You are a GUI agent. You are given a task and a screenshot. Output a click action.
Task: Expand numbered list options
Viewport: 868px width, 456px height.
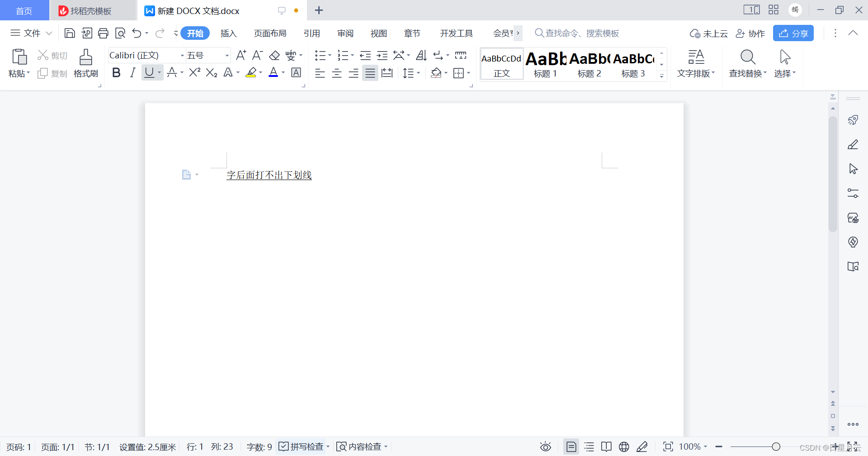click(352, 55)
